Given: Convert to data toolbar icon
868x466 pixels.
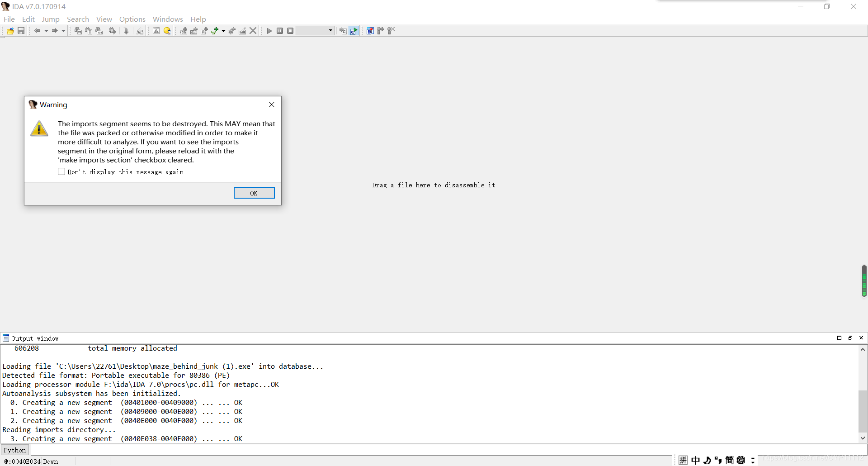Looking at the screenshot, I should pyautogui.click(x=194, y=31).
